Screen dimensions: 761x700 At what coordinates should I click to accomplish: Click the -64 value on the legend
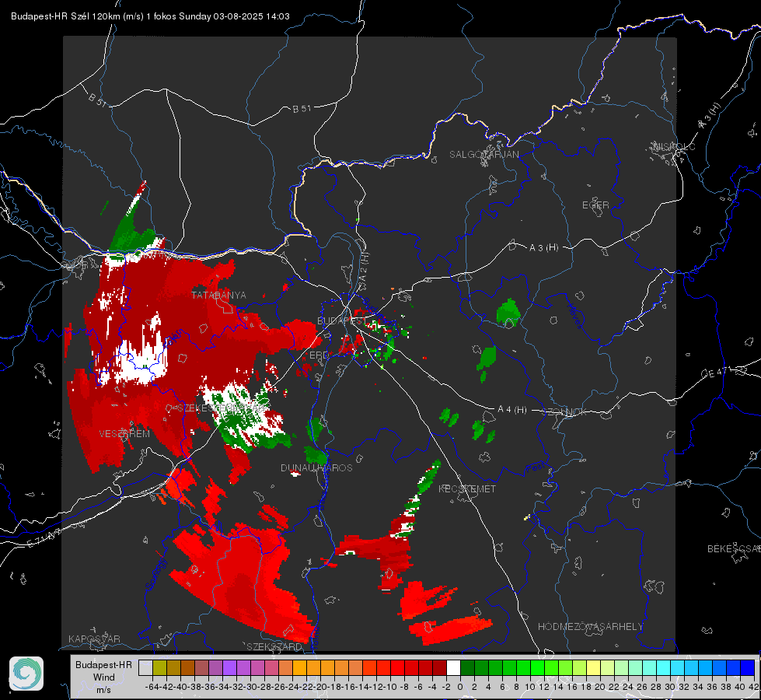(x=152, y=687)
